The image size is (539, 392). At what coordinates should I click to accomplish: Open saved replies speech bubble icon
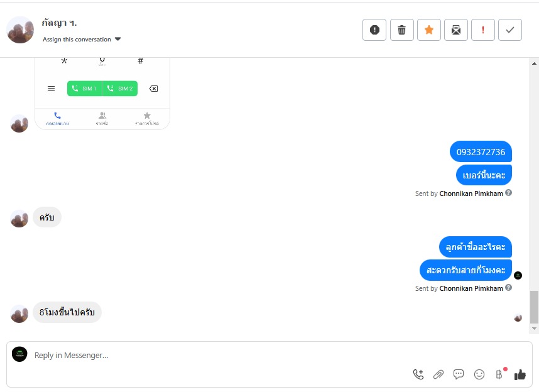(459, 374)
